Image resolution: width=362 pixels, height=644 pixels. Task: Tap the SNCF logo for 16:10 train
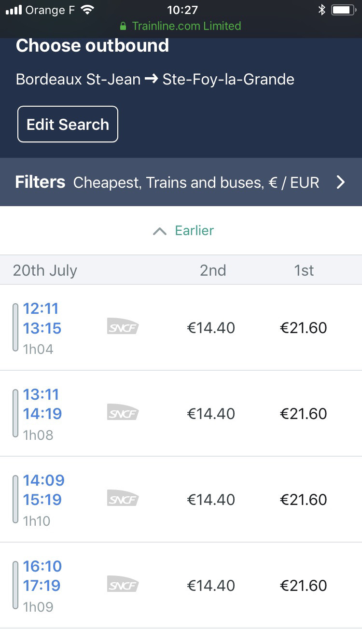123,586
